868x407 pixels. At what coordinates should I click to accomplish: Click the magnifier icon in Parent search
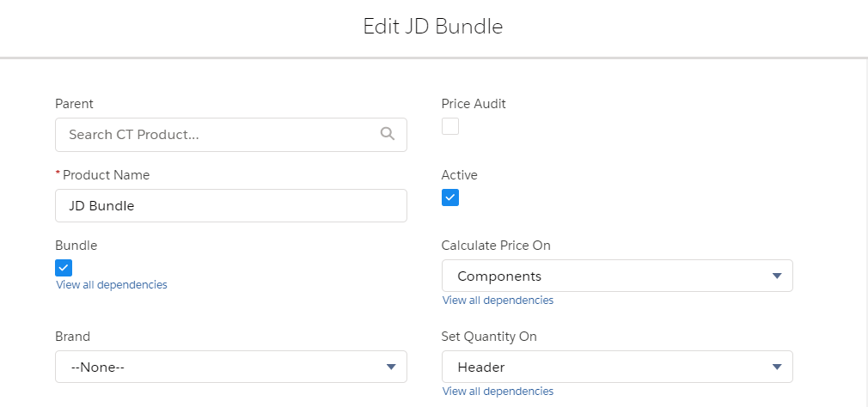pos(387,134)
